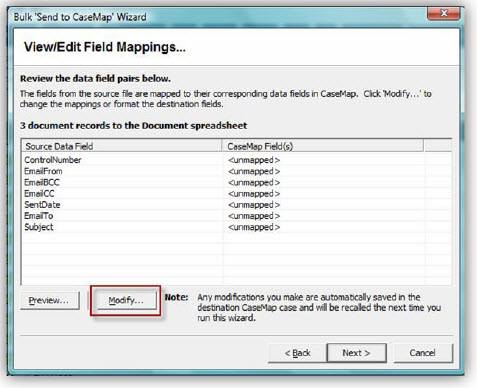
Task: Click the Preview button
Action: [x=50, y=301]
